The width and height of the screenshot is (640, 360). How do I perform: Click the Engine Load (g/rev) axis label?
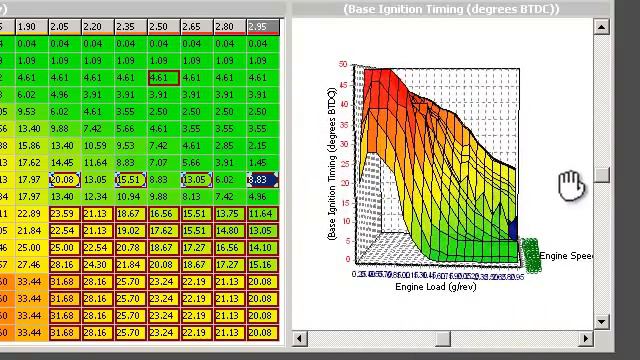click(436, 287)
